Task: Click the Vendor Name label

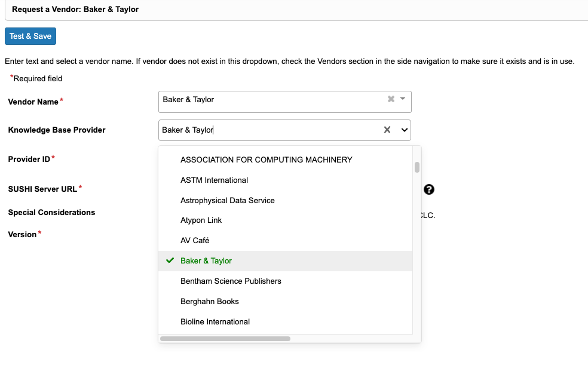Action: tap(33, 102)
